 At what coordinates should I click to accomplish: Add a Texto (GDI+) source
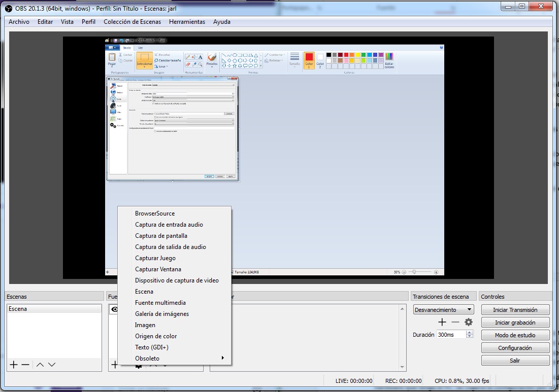click(175, 347)
